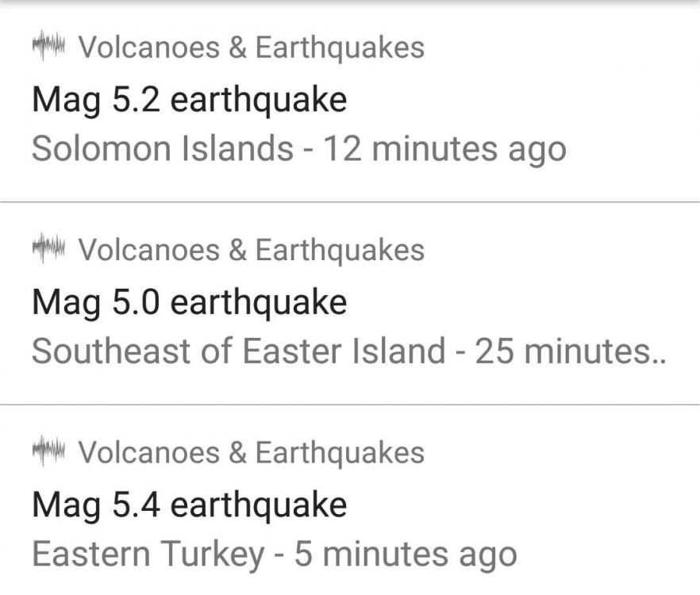Click Volcanoes & Earthquakes label above Mag 5.4
The width and height of the screenshot is (700, 595).
click(x=251, y=453)
